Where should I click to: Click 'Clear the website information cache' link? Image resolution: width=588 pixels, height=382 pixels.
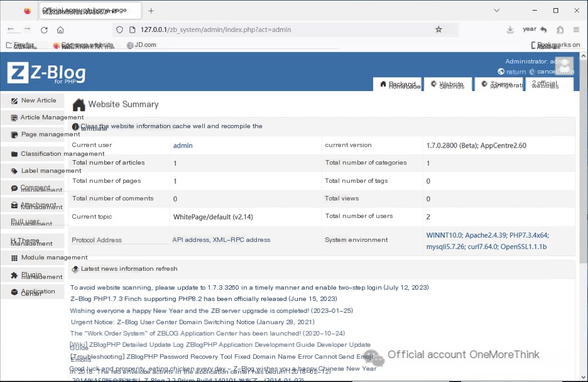pyautogui.click(x=171, y=127)
